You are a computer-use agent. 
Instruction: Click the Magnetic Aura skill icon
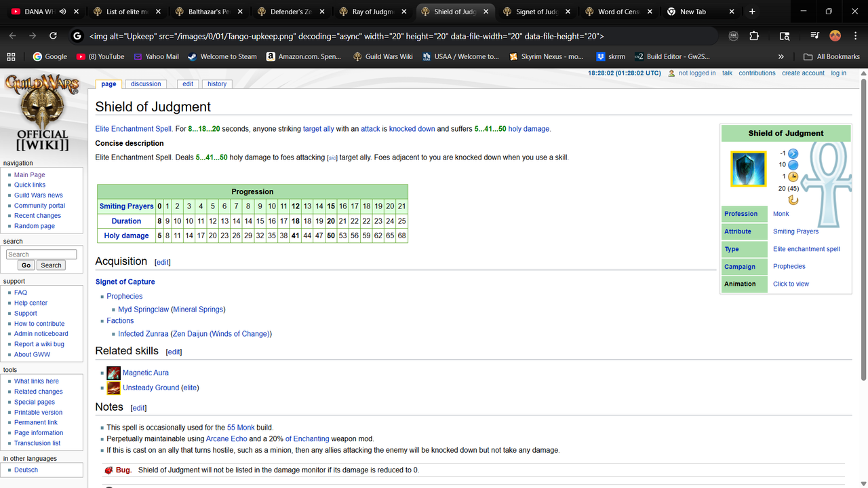click(x=113, y=373)
